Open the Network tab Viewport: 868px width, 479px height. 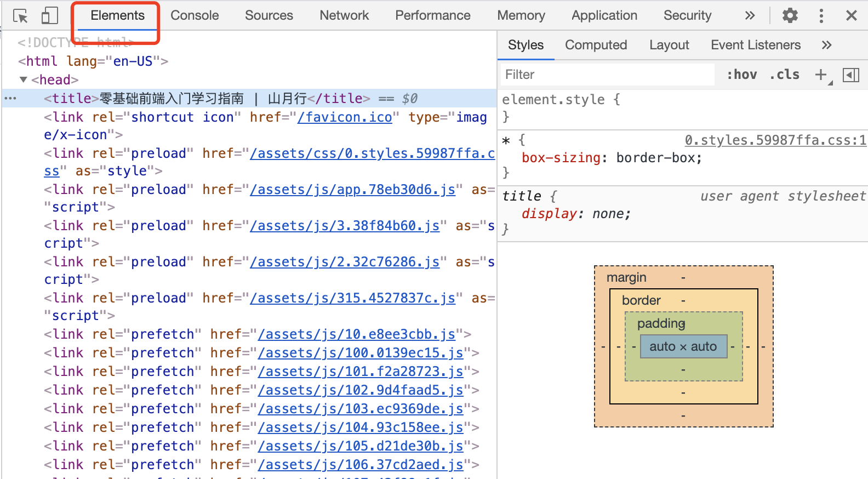click(x=344, y=15)
